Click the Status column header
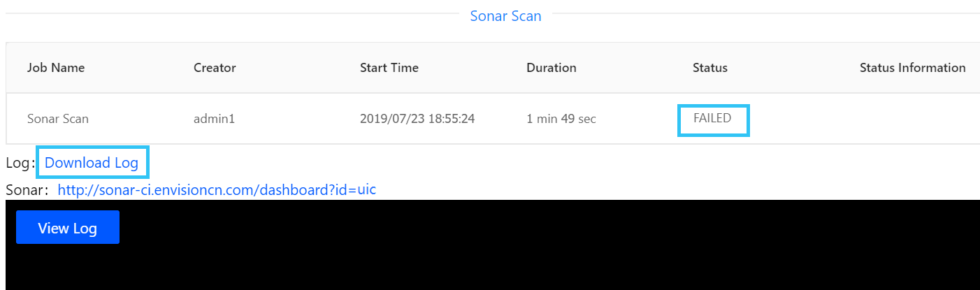The image size is (980, 290). 710,68
